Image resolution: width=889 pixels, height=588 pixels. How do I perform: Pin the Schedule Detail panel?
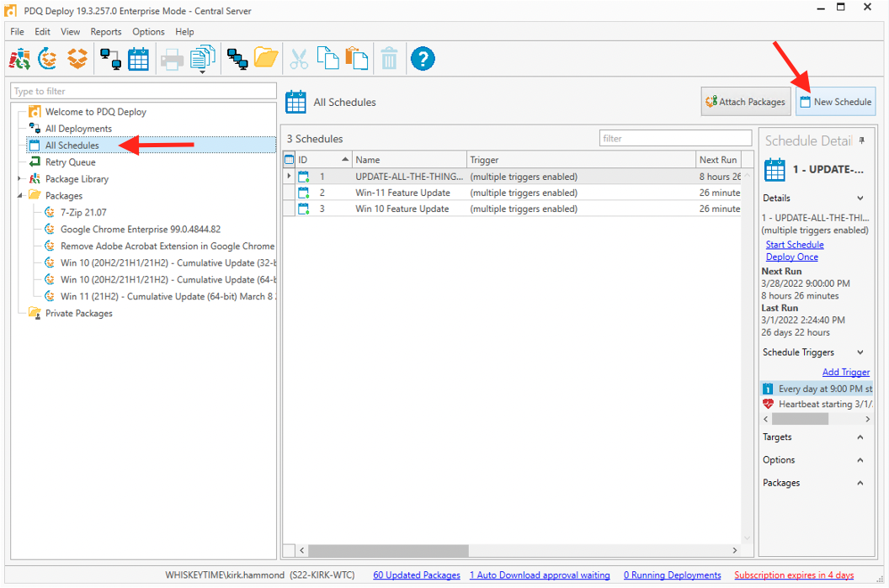click(x=862, y=140)
